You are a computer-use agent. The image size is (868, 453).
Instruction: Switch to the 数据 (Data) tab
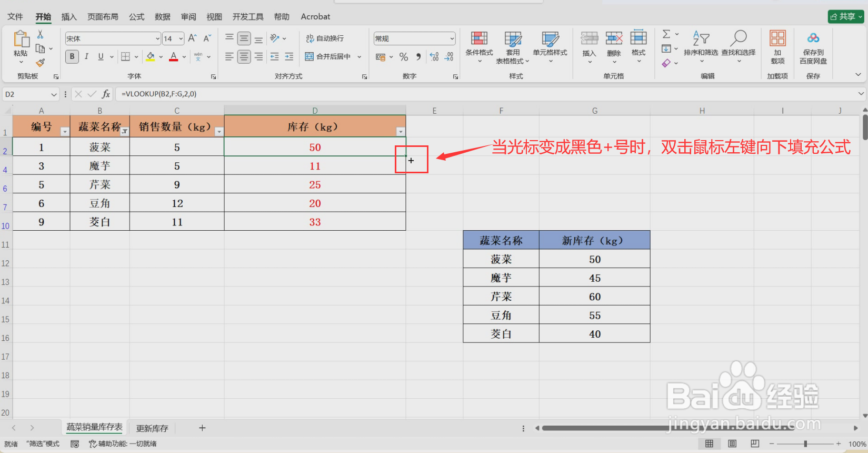click(x=163, y=17)
